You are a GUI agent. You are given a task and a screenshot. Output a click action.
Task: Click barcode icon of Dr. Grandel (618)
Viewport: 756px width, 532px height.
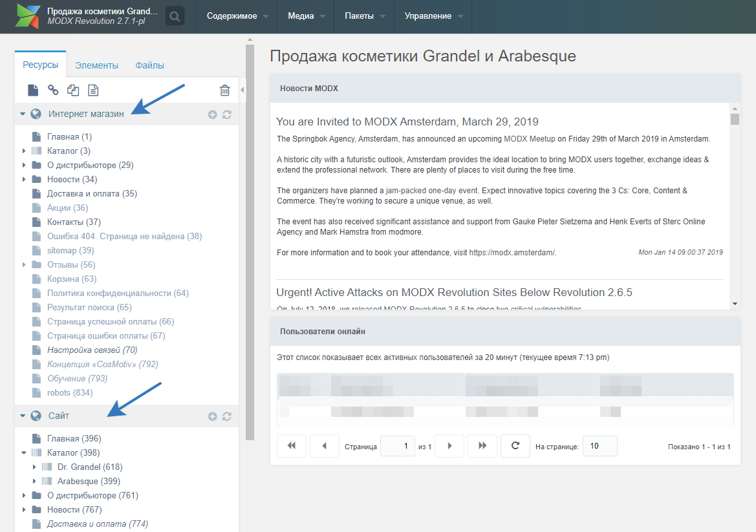tap(47, 467)
